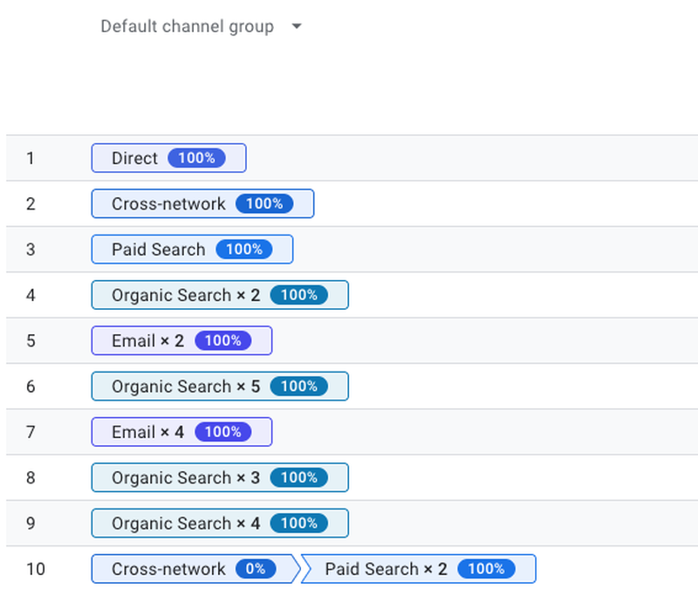Click the 0% badge on Cross-network
Viewport: 698px width, 616px height.
(x=256, y=569)
